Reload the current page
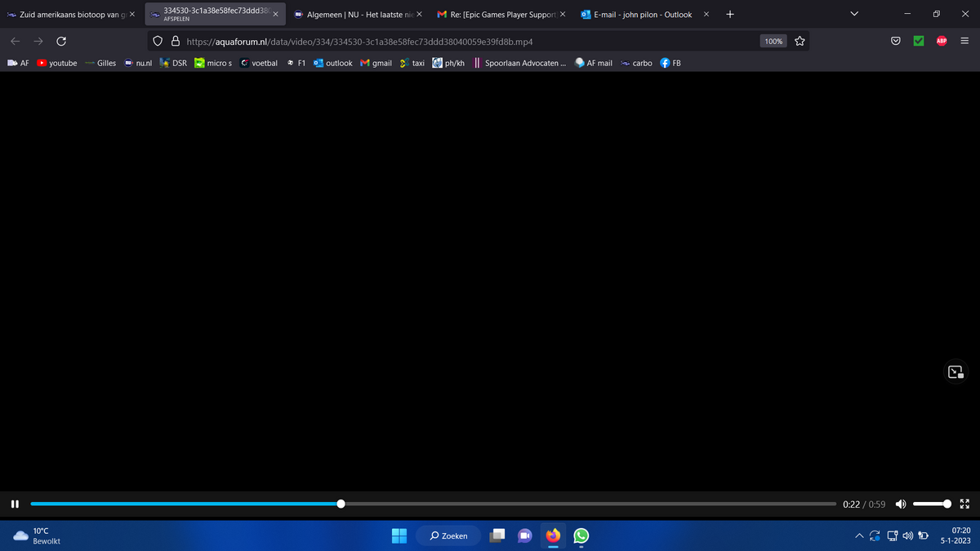The image size is (980, 551). pyautogui.click(x=61, y=41)
